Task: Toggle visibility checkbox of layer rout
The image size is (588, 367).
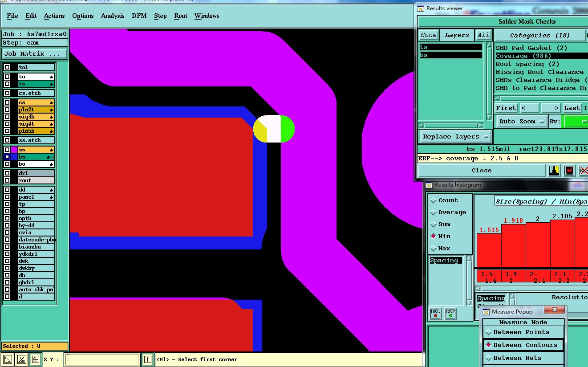Action: coord(7,180)
